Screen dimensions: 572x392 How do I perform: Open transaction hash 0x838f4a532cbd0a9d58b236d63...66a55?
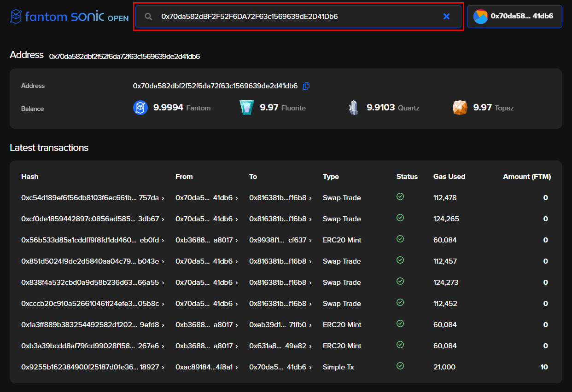tap(93, 282)
